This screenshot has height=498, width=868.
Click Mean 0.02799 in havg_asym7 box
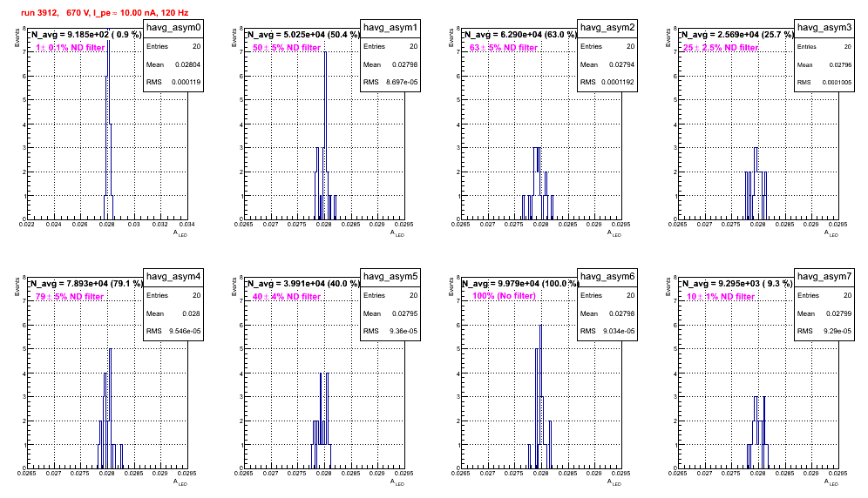coord(824,313)
